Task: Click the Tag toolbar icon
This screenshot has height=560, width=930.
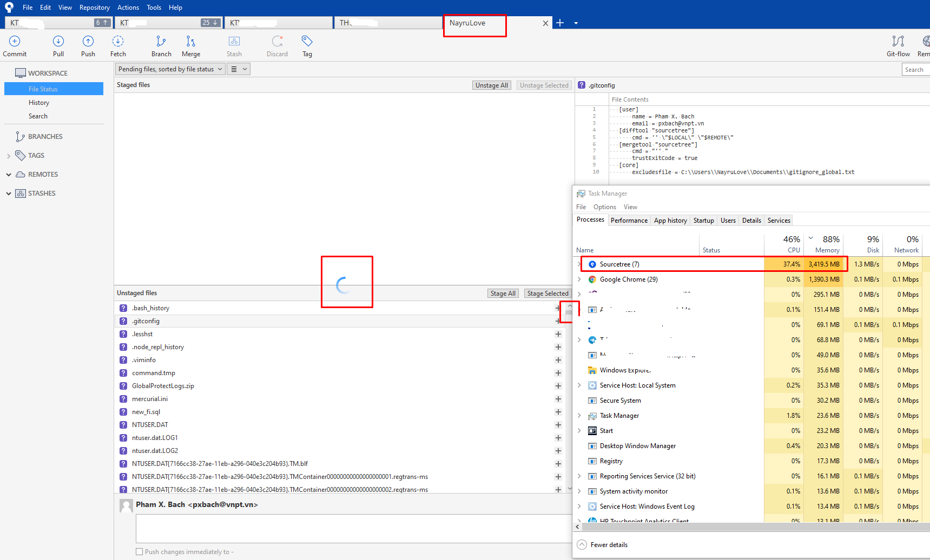Action: point(307,41)
